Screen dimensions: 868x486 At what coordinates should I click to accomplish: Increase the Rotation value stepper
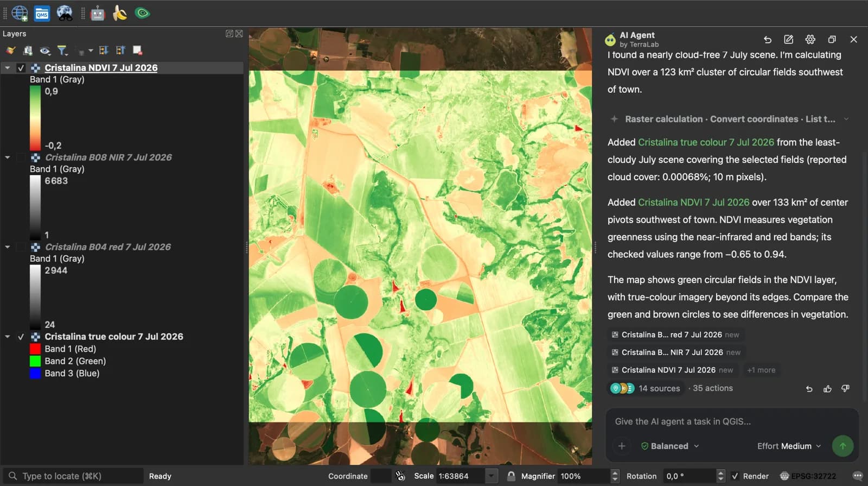pyautogui.click(x=720, y=473)
